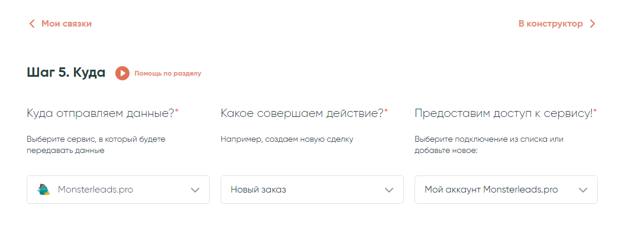Click the Какое совершаем действие? label
The width and height of the screenshot is (644, 251).
pyautogui.click(x=302, y=113)
